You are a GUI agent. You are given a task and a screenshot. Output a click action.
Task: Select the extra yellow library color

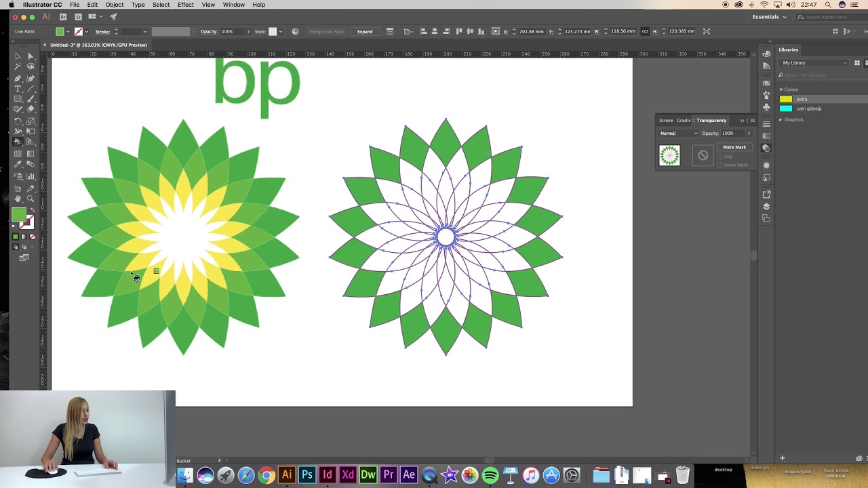pyautogui.click(x=786, y=99)
